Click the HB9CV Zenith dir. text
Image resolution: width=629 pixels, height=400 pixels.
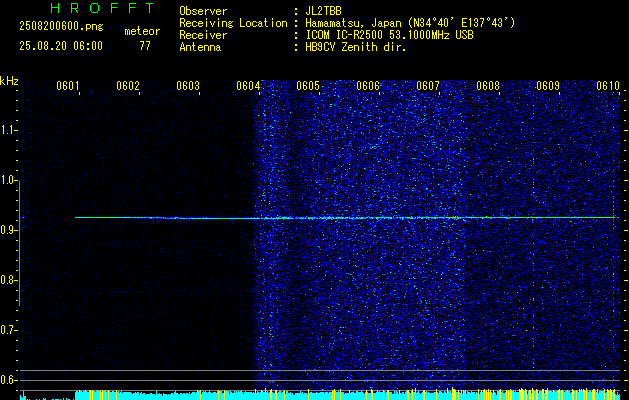[356, 47]
